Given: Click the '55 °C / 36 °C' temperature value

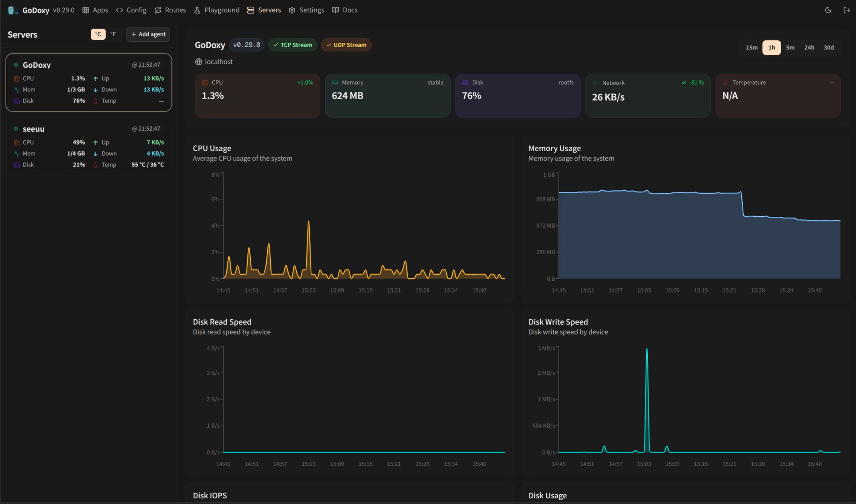Looking at the screenshot, I should pos(148,165).
